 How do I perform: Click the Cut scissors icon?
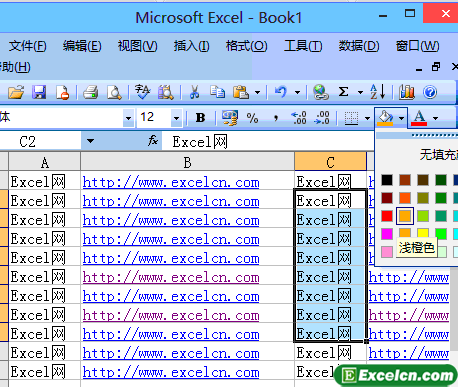(x=194, y=92)
